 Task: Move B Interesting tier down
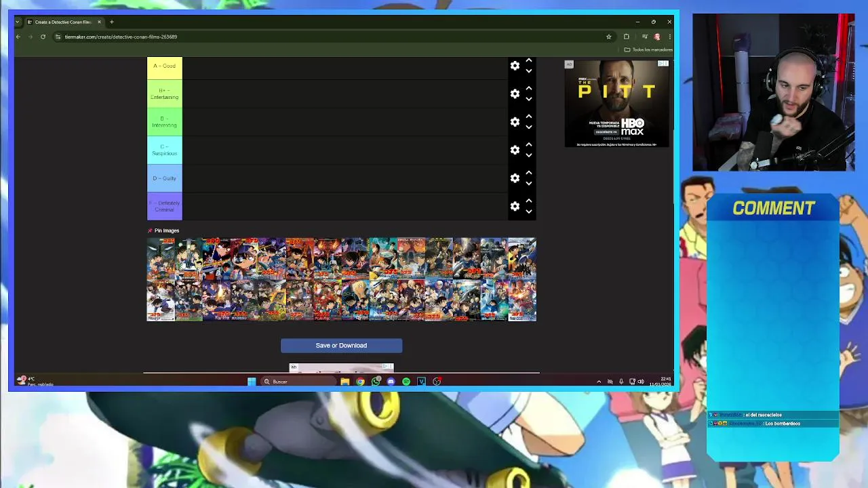pyautogui.click(x=529, y=127)
